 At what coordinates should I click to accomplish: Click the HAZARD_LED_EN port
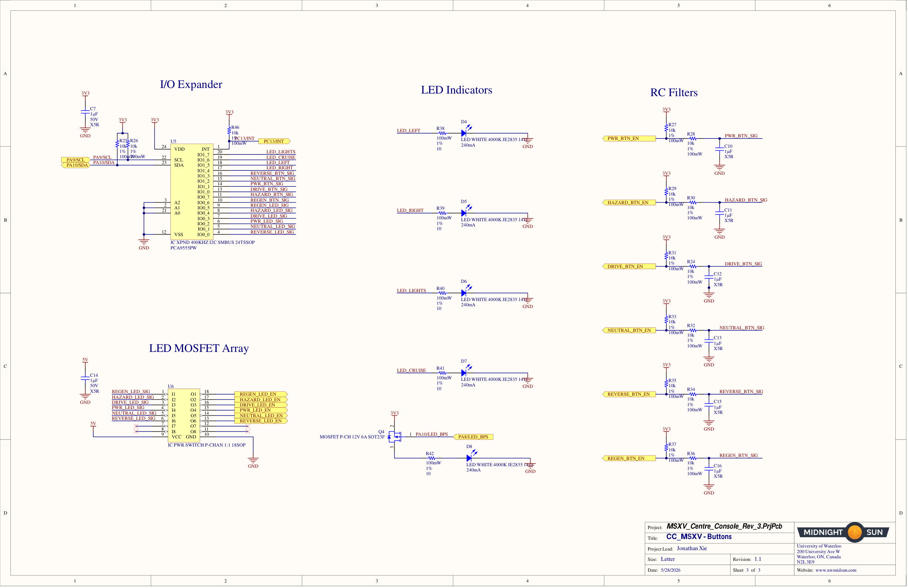(x=261, y=399)
